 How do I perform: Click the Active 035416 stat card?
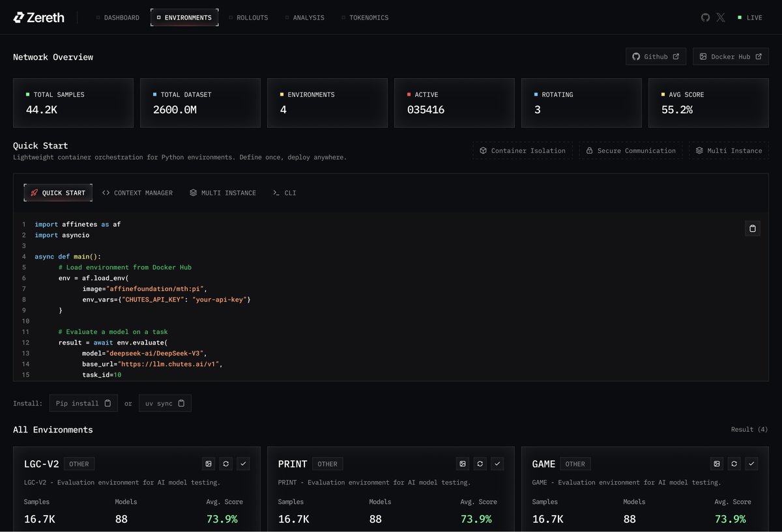pyautogui.click(x=454, y=103)
